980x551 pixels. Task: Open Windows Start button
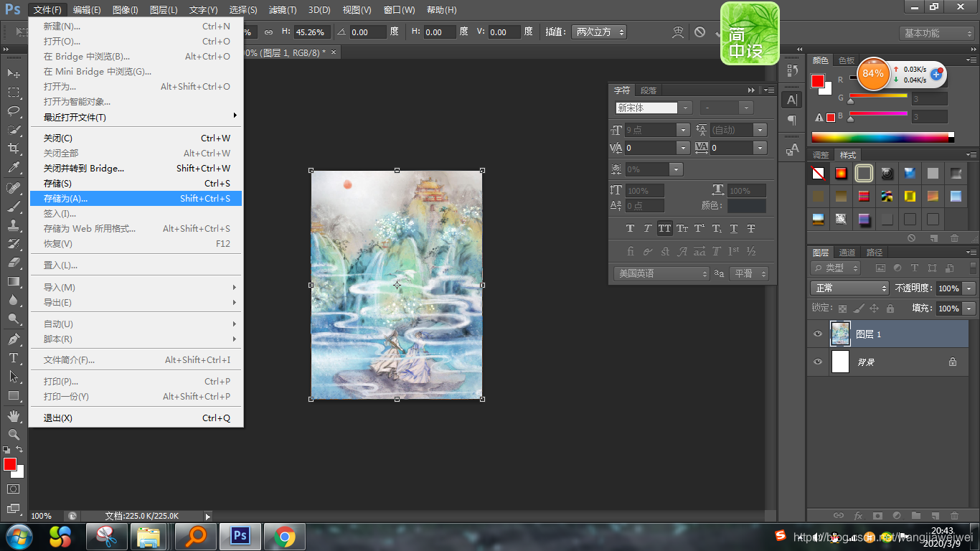coord(19,535)
